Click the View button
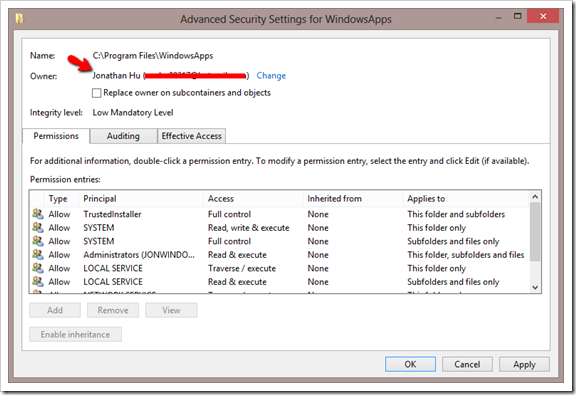The height and width of the screenshot is (395, 576). (x=171, y=310)
